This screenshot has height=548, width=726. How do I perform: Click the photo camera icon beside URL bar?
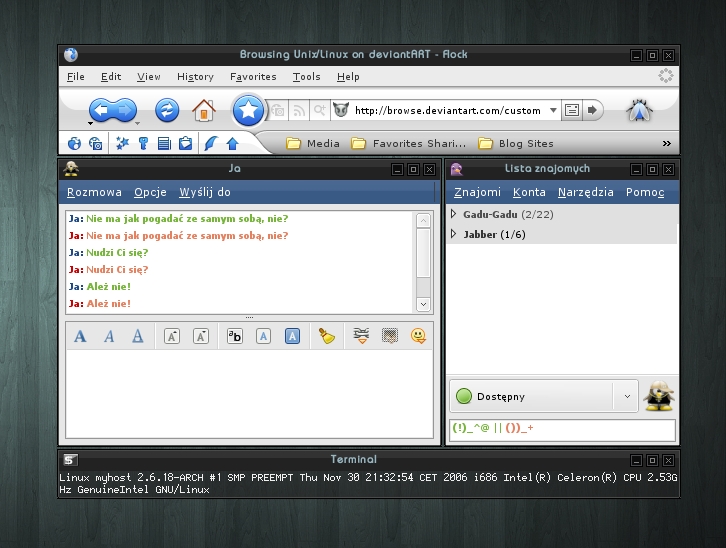pyautogui.click(x=278, y=110)
